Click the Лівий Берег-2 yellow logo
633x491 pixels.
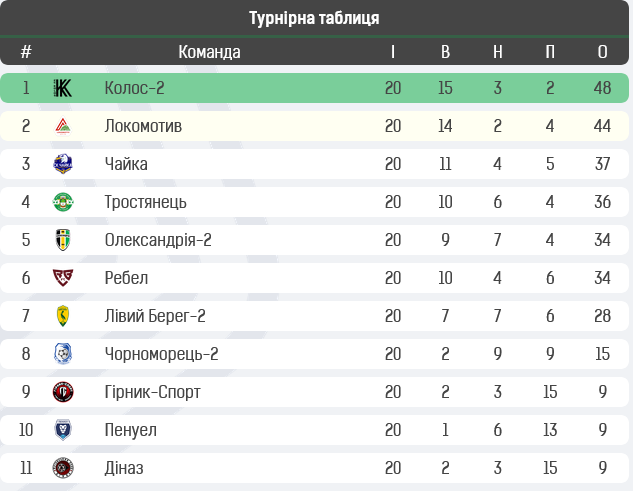click(63, 316)
